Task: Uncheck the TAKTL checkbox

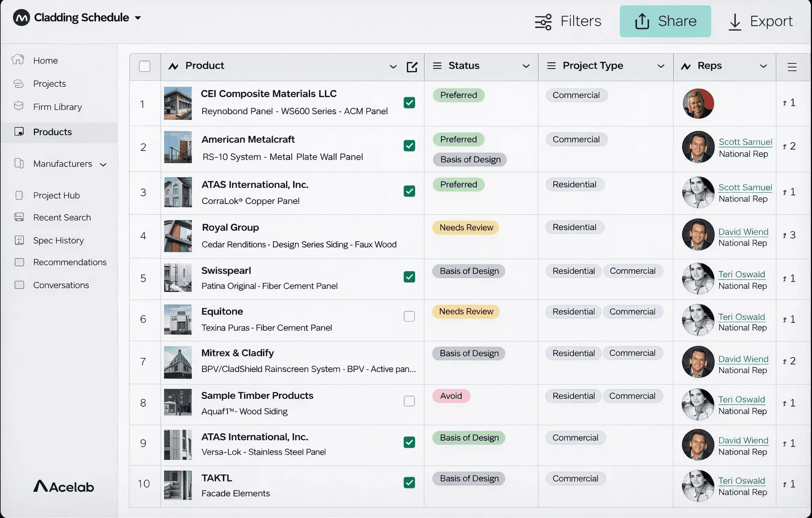Action: 409,483
